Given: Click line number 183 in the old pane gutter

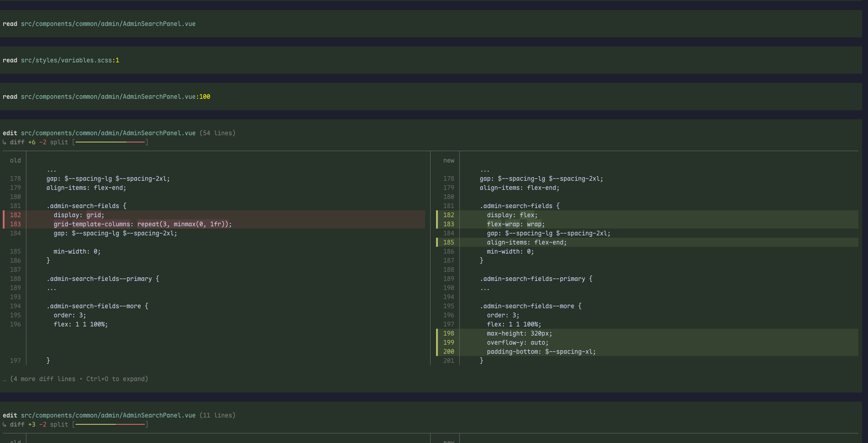Looking at the screenshot, I should click(15, 224).
